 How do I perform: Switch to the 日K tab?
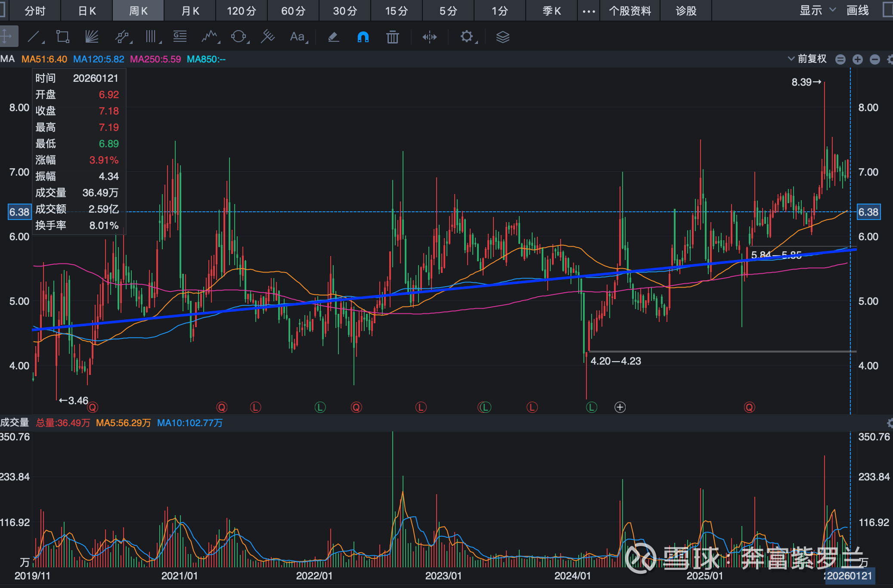(87, 11)
